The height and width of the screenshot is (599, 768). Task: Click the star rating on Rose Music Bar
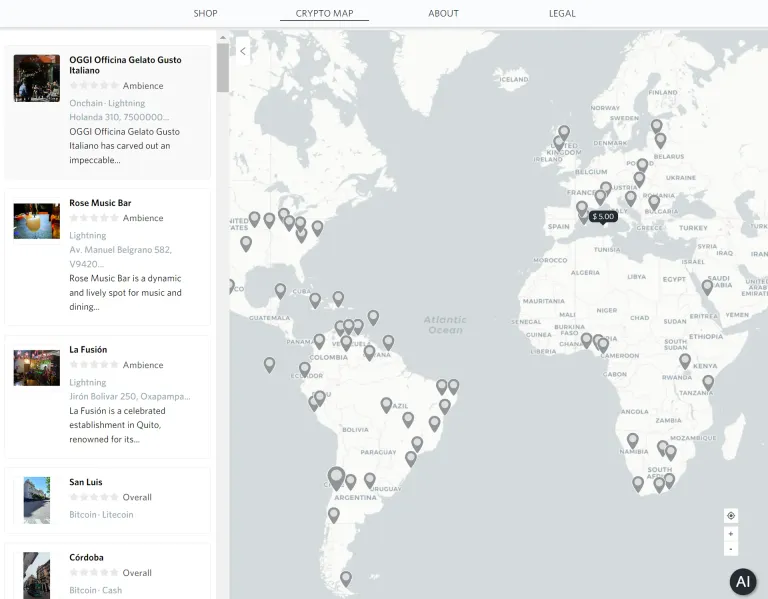click(94, 218)
